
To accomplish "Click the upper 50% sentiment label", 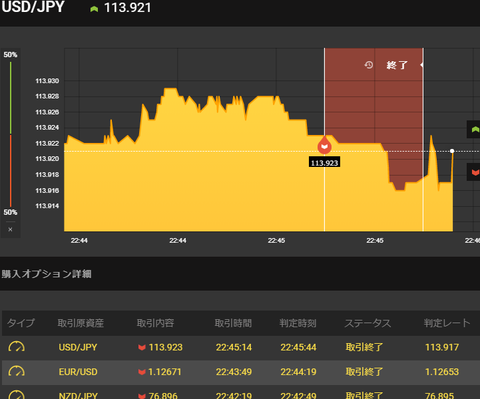I will pos(10,55).
